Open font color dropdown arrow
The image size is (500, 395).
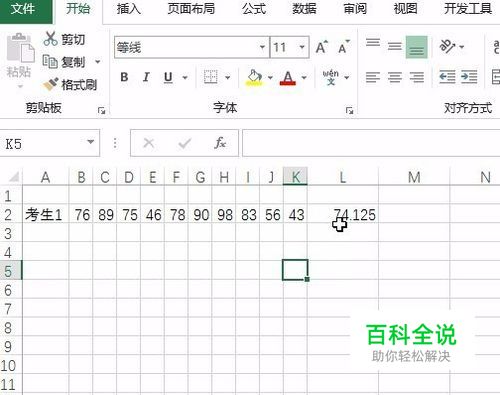click(x=304, y=78)
